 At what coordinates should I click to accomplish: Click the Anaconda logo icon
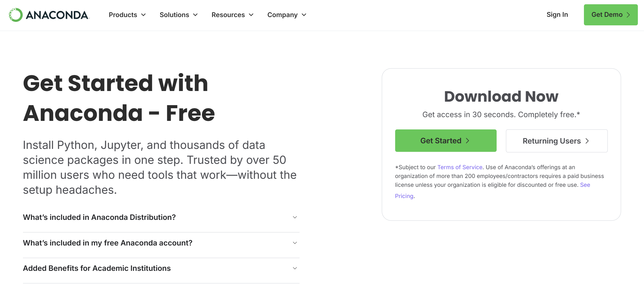(x=15, y=15)
